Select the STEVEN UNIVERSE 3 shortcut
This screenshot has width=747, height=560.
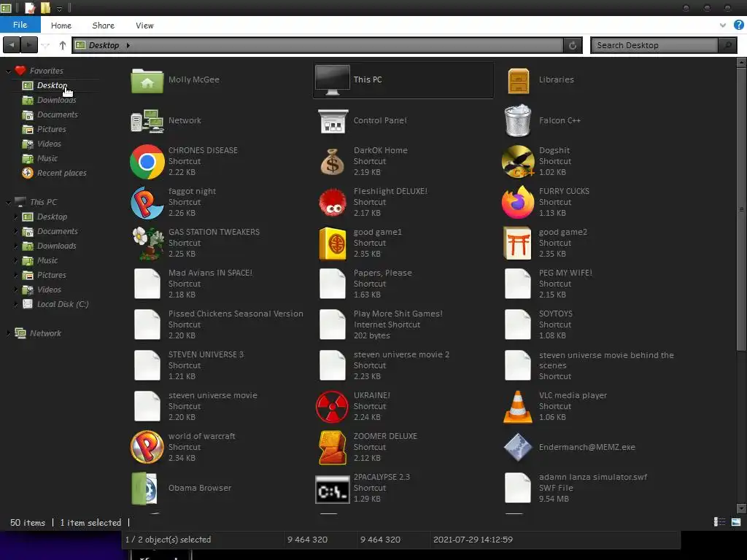point(188,366)
